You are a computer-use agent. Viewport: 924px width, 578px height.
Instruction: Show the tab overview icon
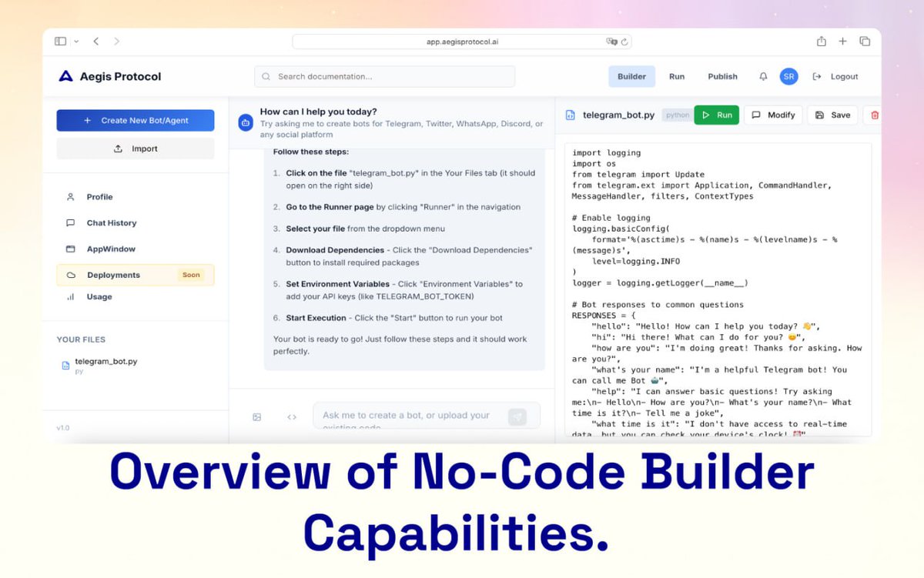[x=865, y=42]
